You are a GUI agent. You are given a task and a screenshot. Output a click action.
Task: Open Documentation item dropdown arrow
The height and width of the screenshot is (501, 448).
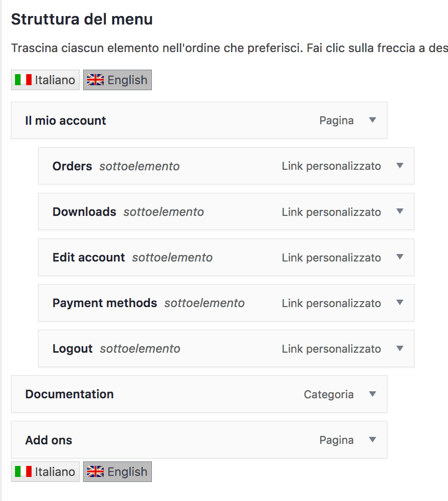click(372, 394)
